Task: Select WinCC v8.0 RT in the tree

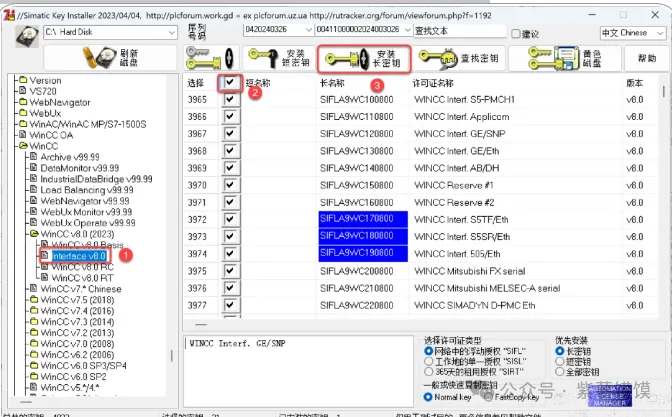Action: pyautogui.click(x=83, y=277)
